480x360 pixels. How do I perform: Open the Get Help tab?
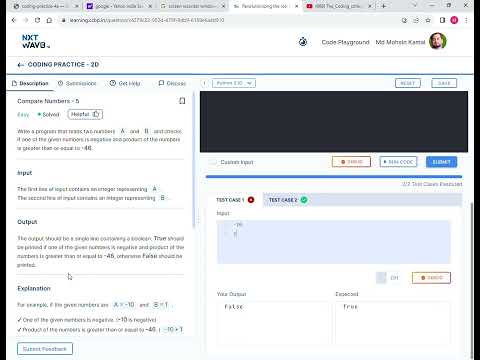[125, 83]
